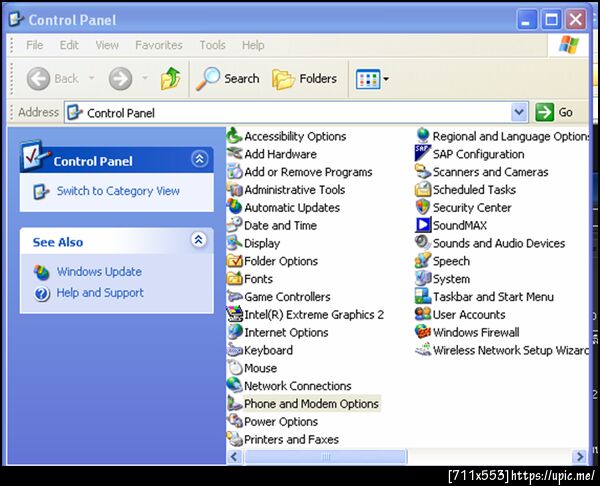This screenshot has width=600, height=486.
Task: Open the View menu
Action: pyautogui.click(x=107, y=45)
